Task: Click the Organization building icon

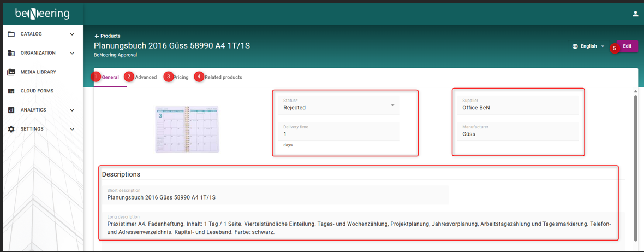Action: pyautogui.click(x=11, y=53)
